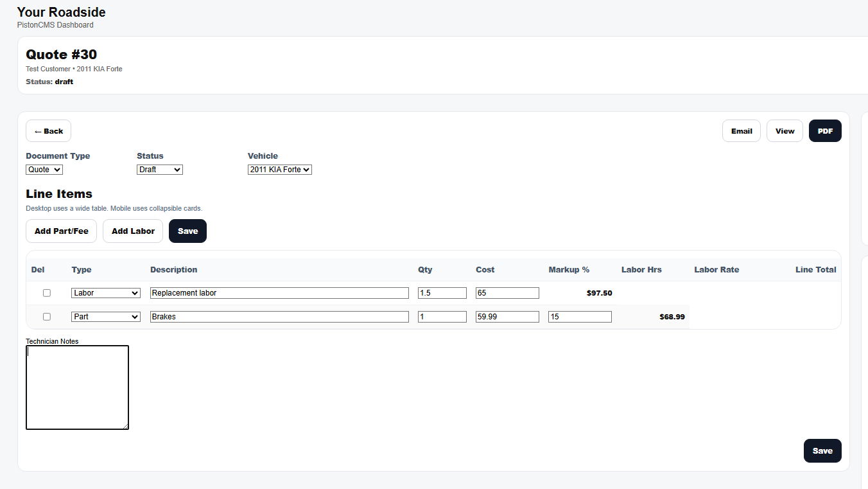Click the bottom-right Save button
This screenshot has height=489, width=868.
click(822, 450)
